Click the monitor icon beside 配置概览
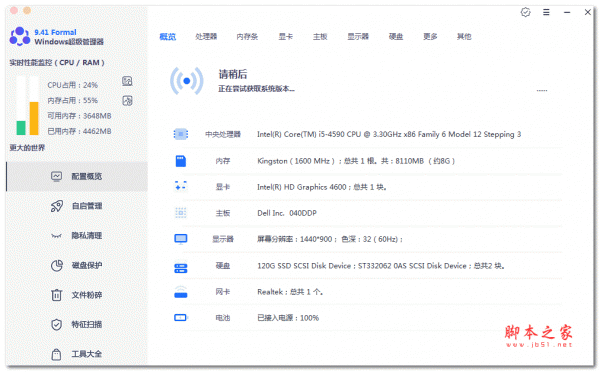 [x=56, y=176]
